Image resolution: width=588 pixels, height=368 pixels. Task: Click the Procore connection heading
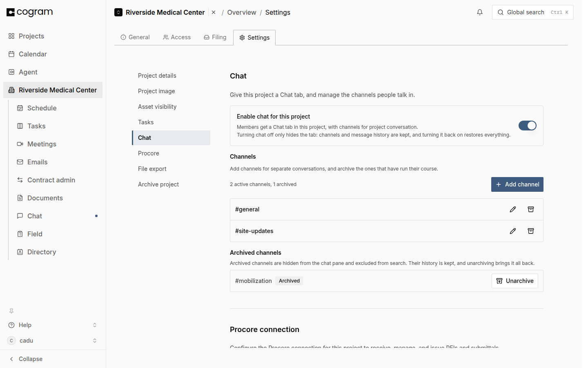click(265, 330)
